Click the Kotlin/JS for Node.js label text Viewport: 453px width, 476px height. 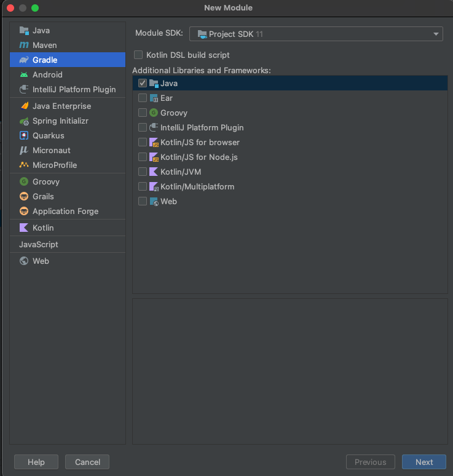pos(199,157)
